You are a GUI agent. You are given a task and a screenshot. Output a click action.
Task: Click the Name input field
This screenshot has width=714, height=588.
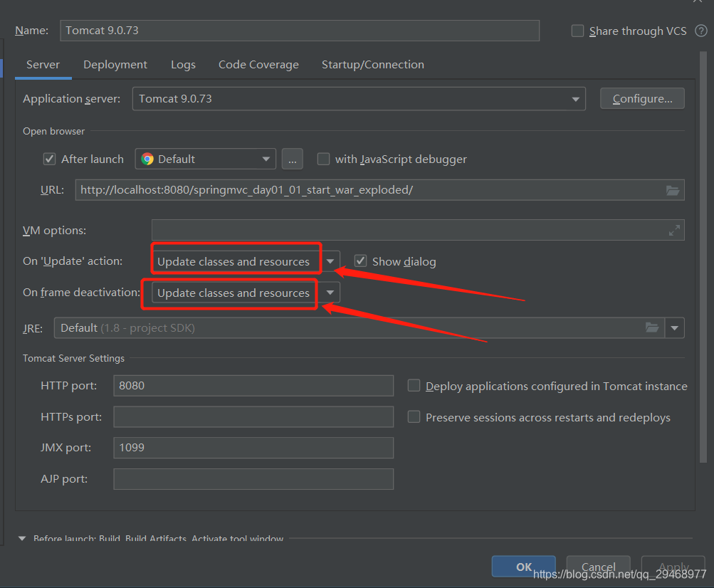pos(300,31)
